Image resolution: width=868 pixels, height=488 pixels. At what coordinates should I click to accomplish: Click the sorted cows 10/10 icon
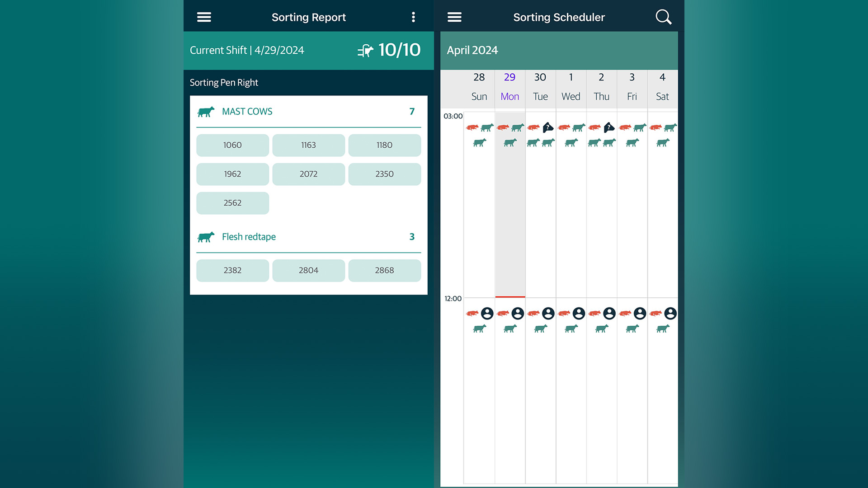(x=365, y=50)
